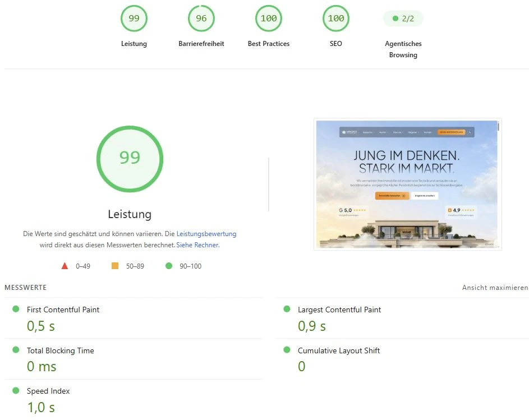Click the Agentisches Browsing label
Viewport: 529px width, 420px height.
403,49
